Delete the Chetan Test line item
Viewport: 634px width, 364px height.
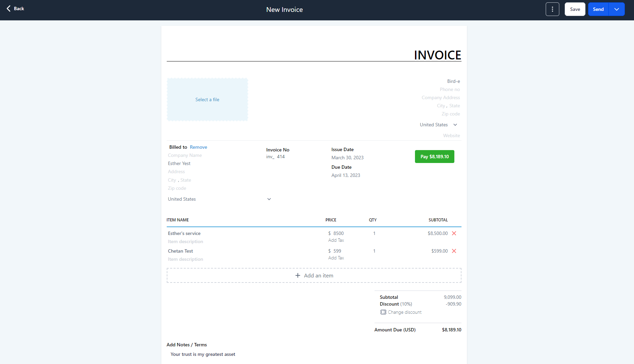click(454, 251)
